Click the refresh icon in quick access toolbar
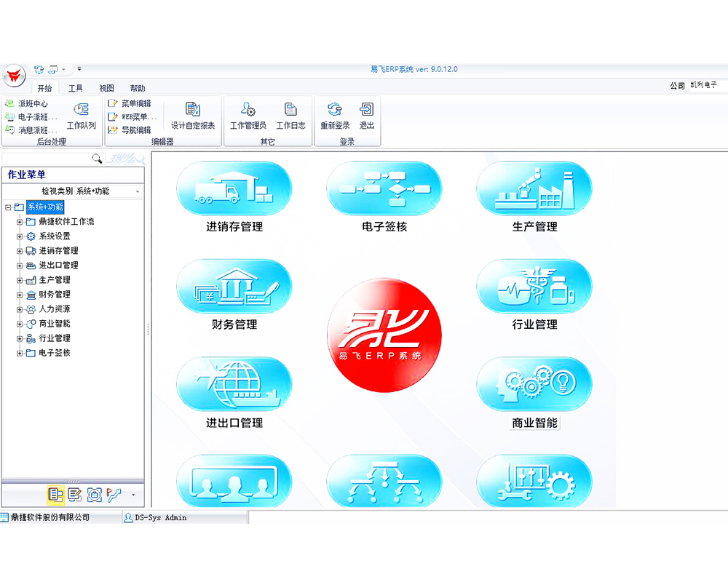This screenshot has width=728, height=582. pyautogui.click(x=39, y=69)
